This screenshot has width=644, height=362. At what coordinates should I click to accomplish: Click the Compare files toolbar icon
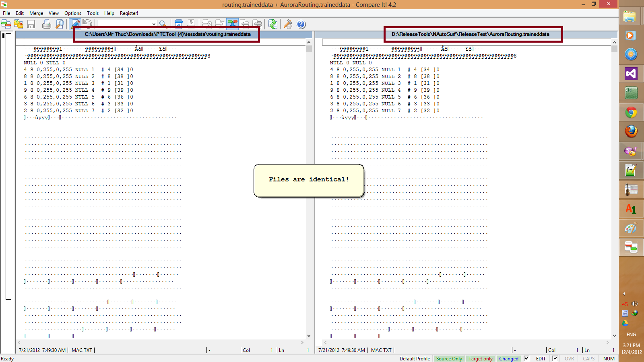click(6, 24)
